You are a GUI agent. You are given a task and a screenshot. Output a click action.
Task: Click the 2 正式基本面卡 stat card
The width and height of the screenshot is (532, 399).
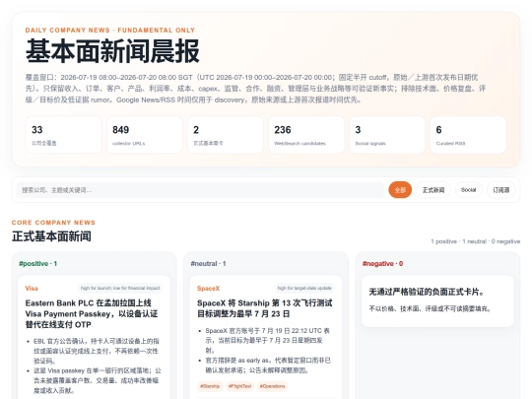(x=226, y=135)
